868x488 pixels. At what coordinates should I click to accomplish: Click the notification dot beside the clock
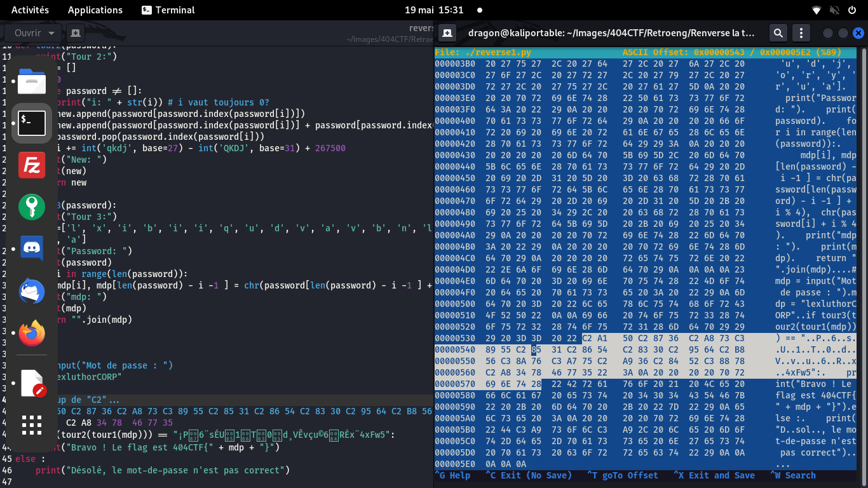tap(479, 10)
